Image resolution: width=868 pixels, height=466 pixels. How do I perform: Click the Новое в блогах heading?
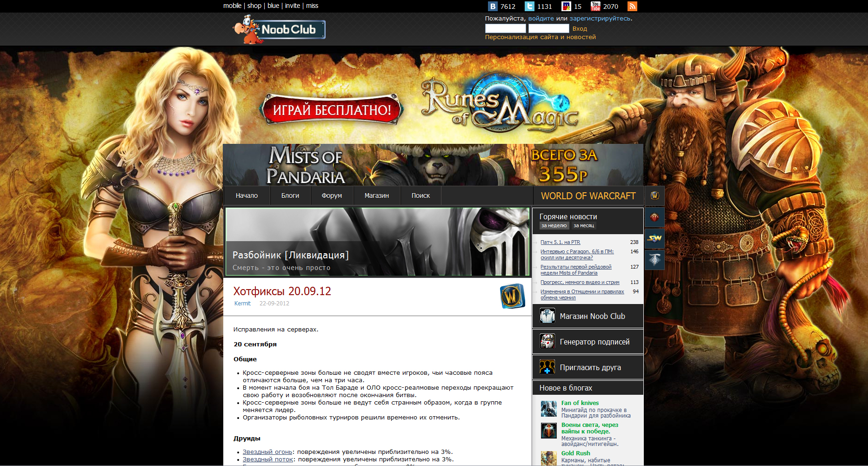566,388
